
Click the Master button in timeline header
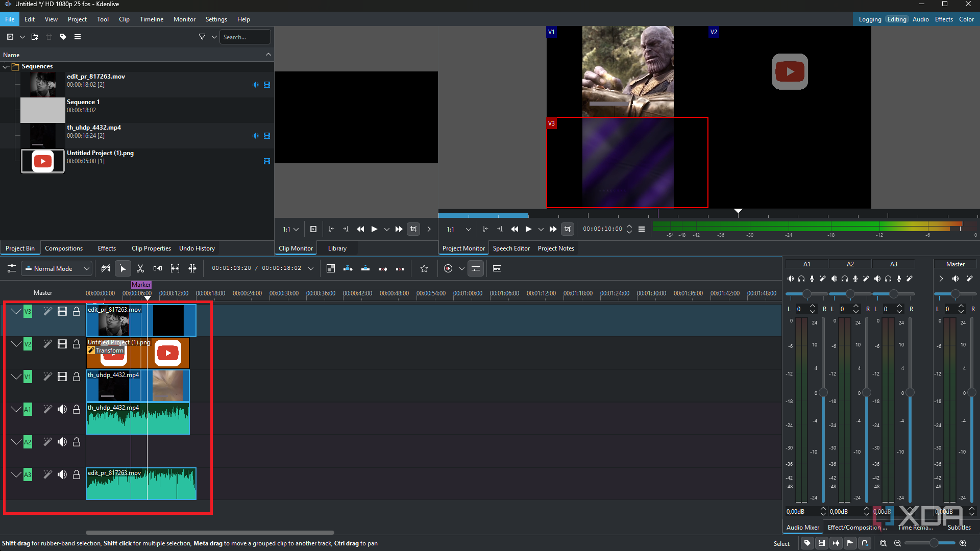tap(43, 293)
